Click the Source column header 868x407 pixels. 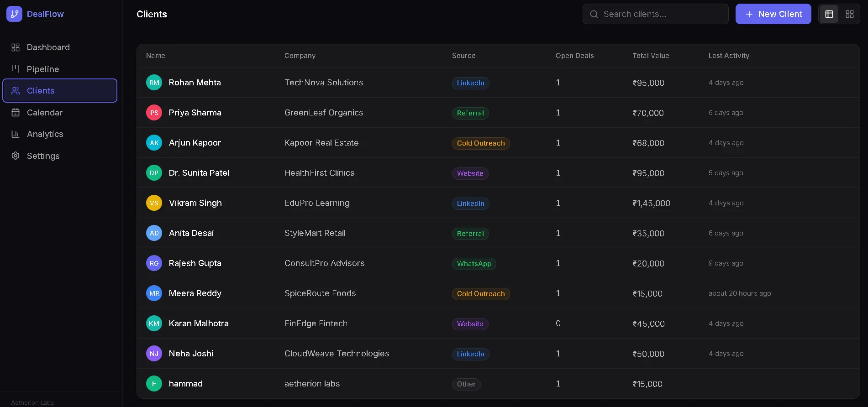(463, 56)
